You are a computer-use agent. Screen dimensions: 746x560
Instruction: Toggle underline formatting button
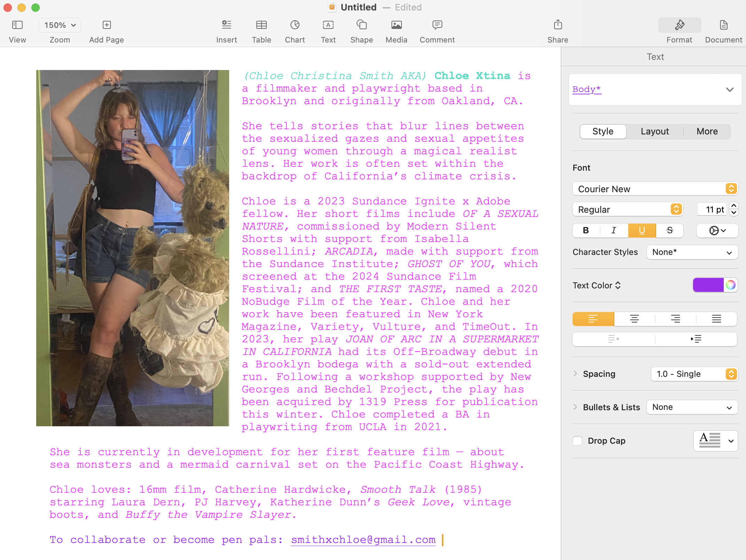tap(642, 230)
